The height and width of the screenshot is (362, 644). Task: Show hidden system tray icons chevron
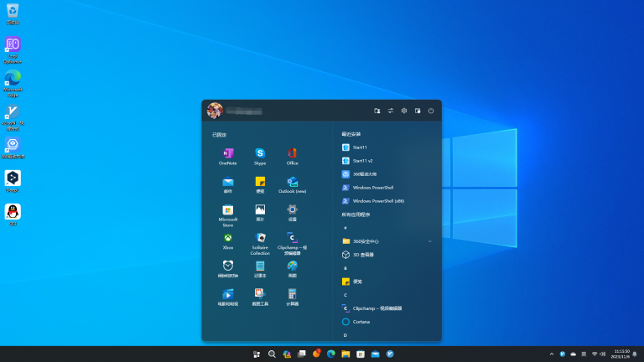coord(551,354)
